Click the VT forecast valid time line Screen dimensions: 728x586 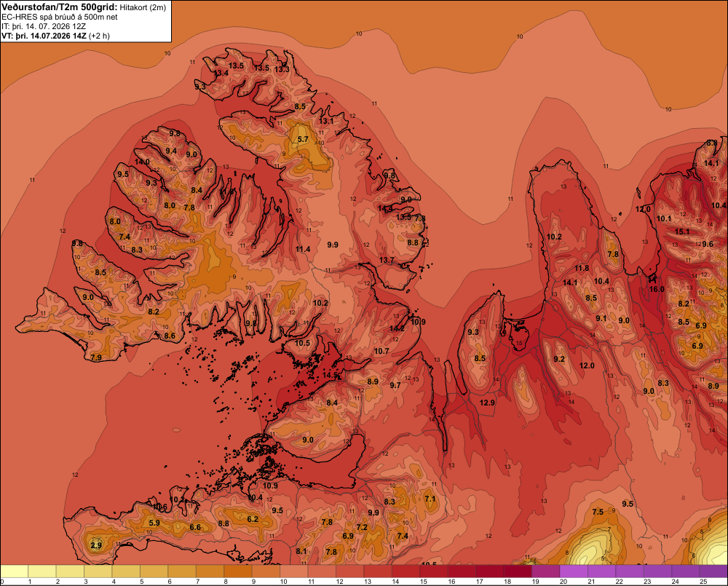pyautogui.click(x=56, y=36)
